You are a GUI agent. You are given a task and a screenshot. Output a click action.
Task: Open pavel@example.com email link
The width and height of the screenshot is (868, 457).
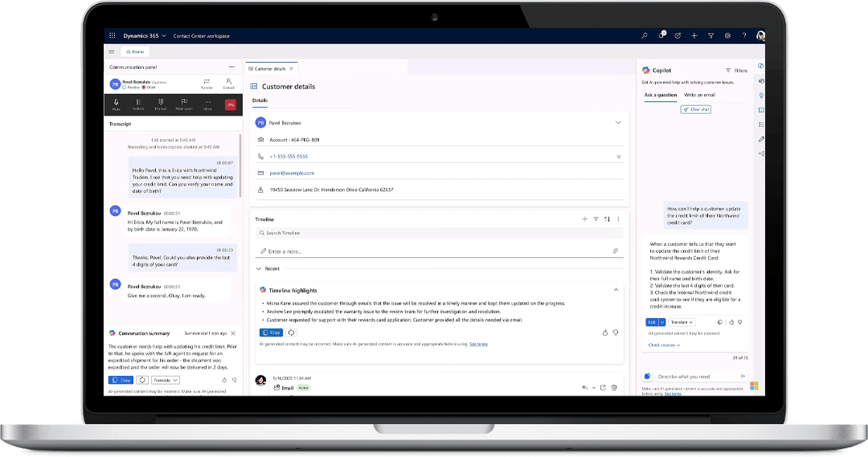292,173
